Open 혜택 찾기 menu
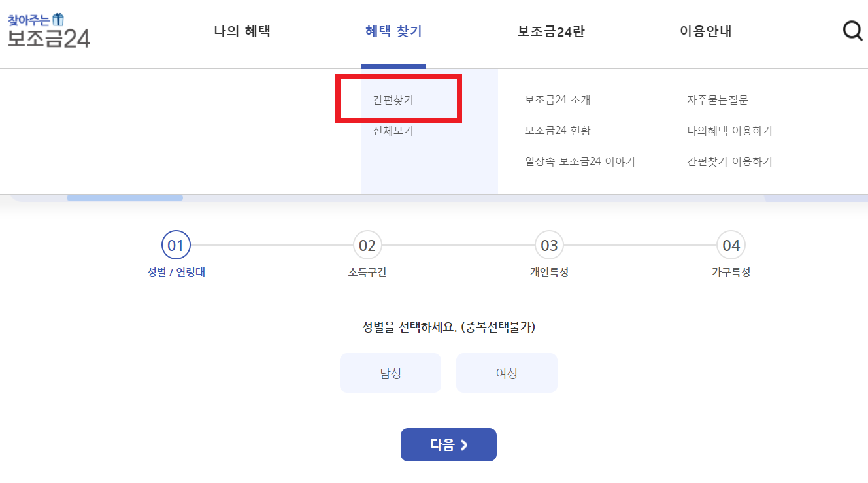 (393, 31)
